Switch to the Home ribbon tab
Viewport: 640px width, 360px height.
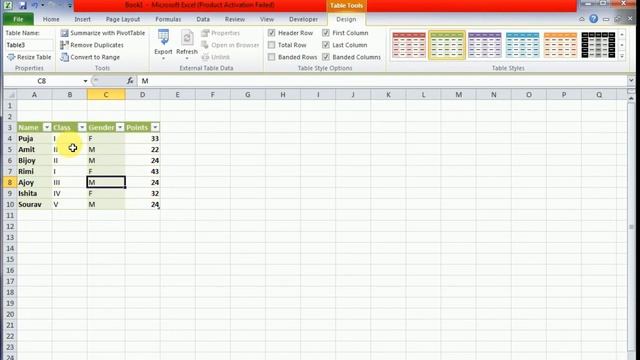tap(51, 19)
